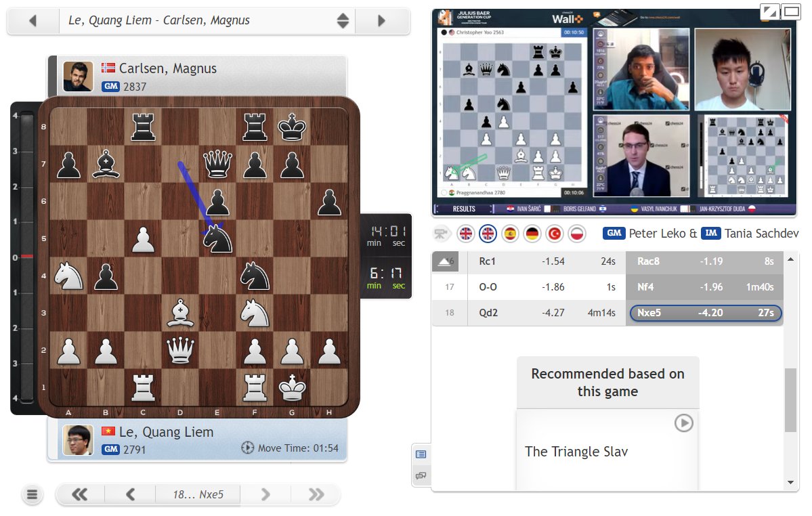Switch to the chat tab icon
Image resolution: width=812 pixels, height=516 pixels.
[421, 475]
